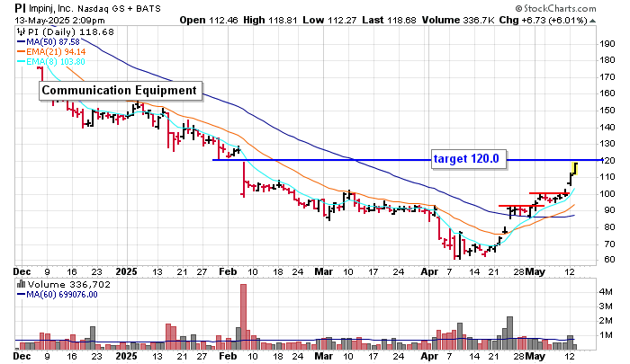Click the 80 price axis label

click(609, 227)
